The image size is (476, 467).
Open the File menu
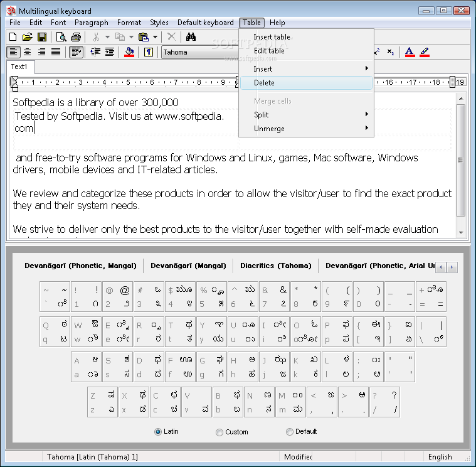pos(15,23)
